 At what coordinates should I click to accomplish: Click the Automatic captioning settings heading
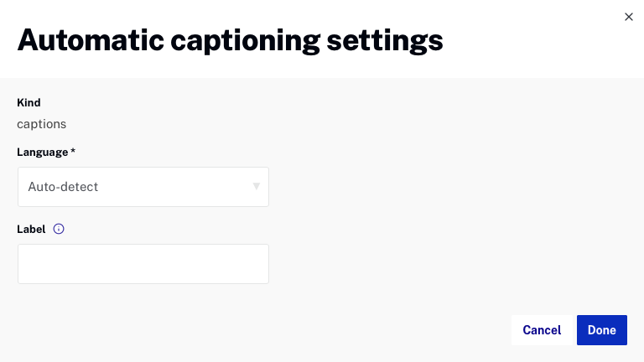click(230, 39)
